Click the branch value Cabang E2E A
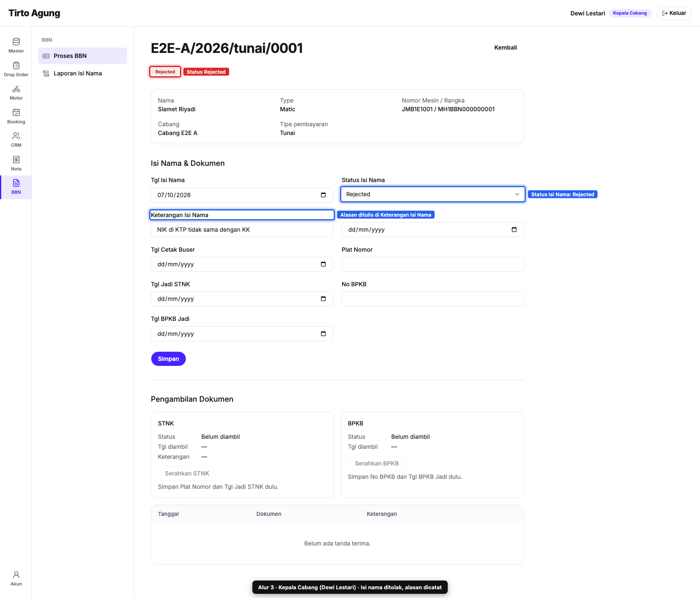This screenshot has width=700, height=598. pos(177,133)
